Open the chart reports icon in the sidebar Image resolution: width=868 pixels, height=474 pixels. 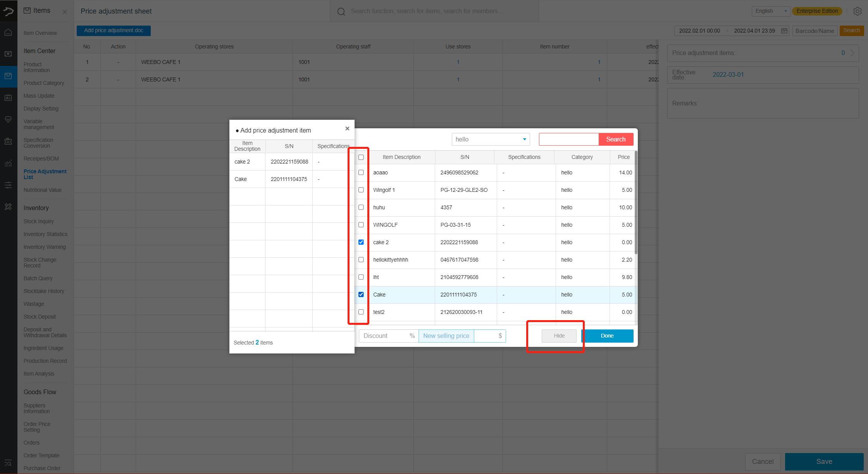point(8,164)
